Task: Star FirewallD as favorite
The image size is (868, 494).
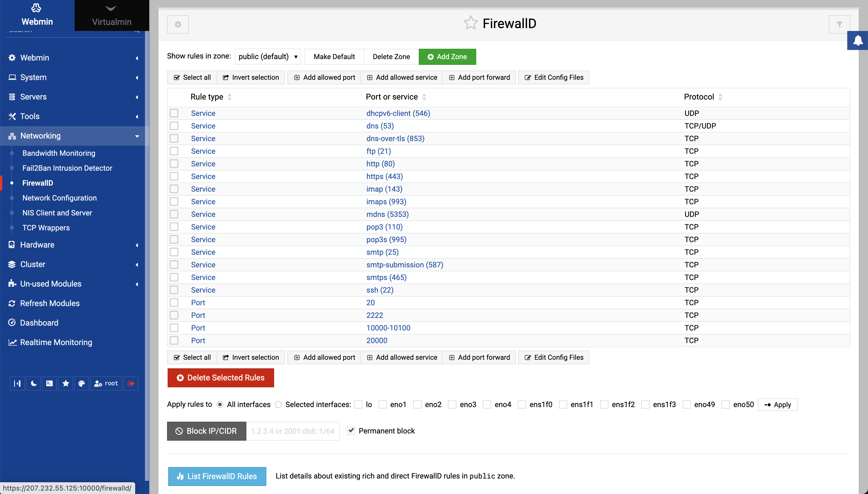Action: 470,23
